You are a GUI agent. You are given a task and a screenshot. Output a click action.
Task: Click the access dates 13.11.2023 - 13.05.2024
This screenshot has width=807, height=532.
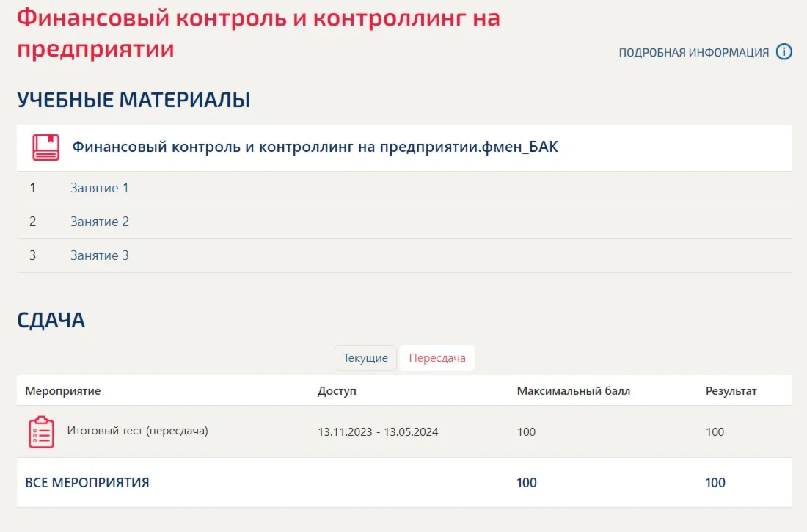378,431
